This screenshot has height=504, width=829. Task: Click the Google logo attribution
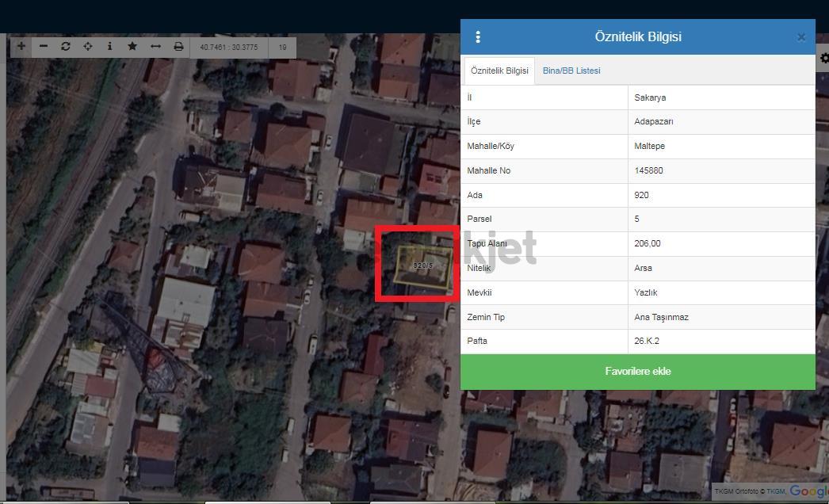pyautogui.click(x=809, y=491)
